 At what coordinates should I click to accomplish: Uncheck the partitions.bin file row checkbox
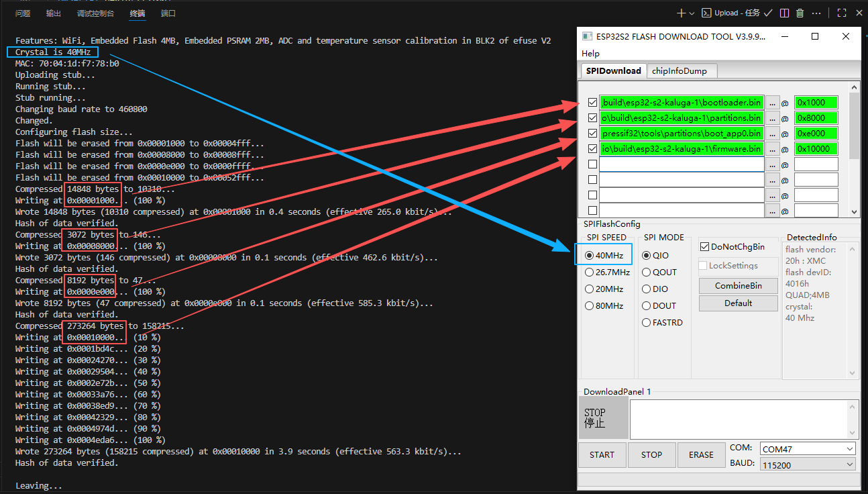pos(592,118)
